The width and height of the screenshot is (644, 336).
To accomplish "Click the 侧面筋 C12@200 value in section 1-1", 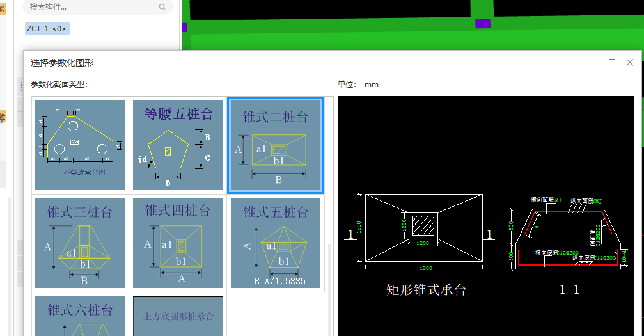I will point(598,236).
